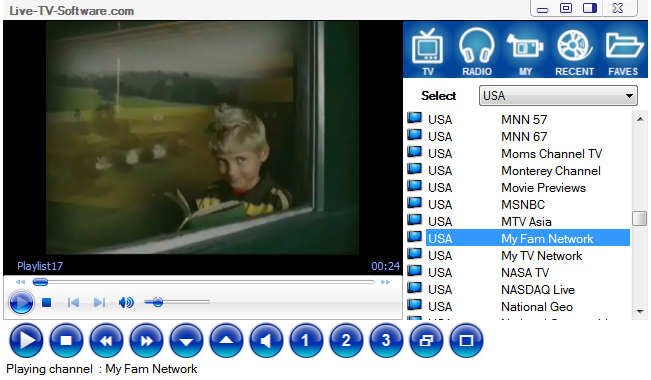
Task: Click the side-panel toggle in title bar
Action: tap(590, 8)
